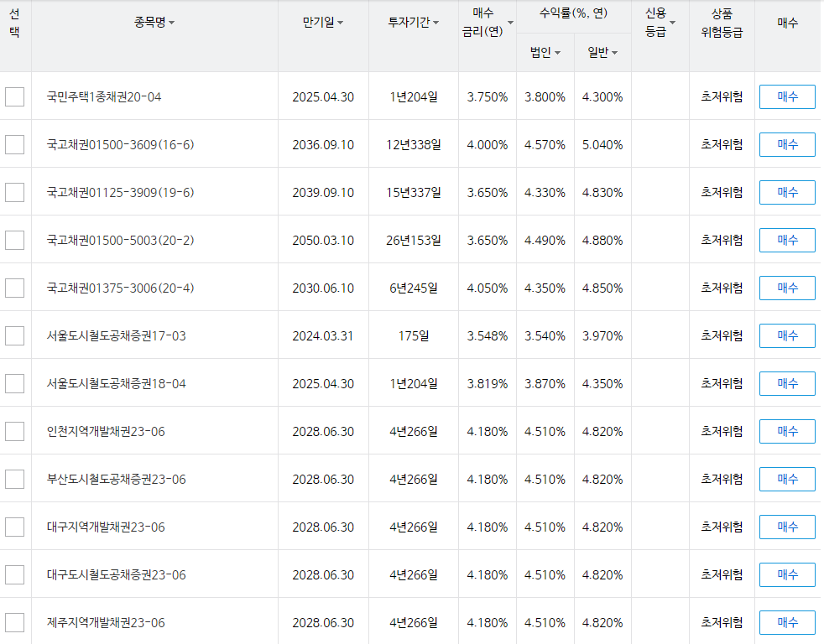Check the box for 서울도시철도공채증권18-04
The height and width of the screenshot is (644, 824).
tap(15, 383)
